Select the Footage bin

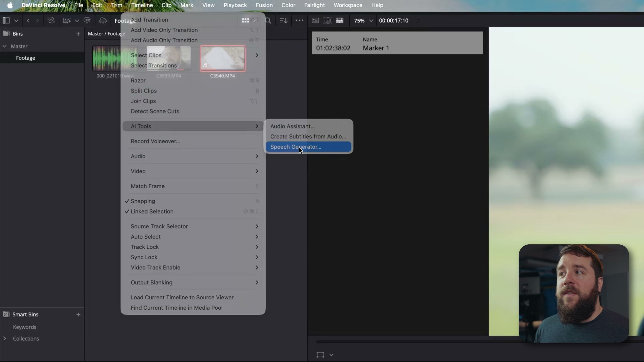coord(42,58)
